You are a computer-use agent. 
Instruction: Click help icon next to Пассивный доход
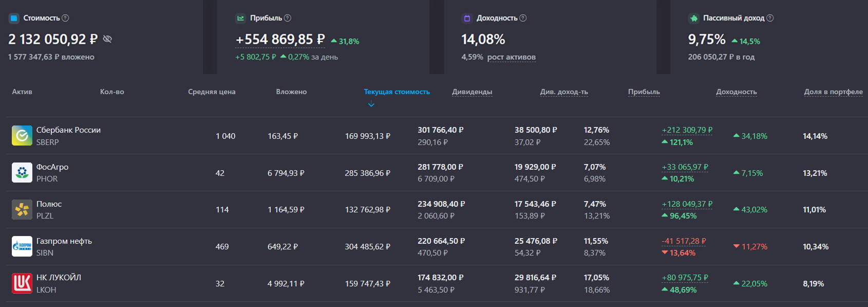770,18
